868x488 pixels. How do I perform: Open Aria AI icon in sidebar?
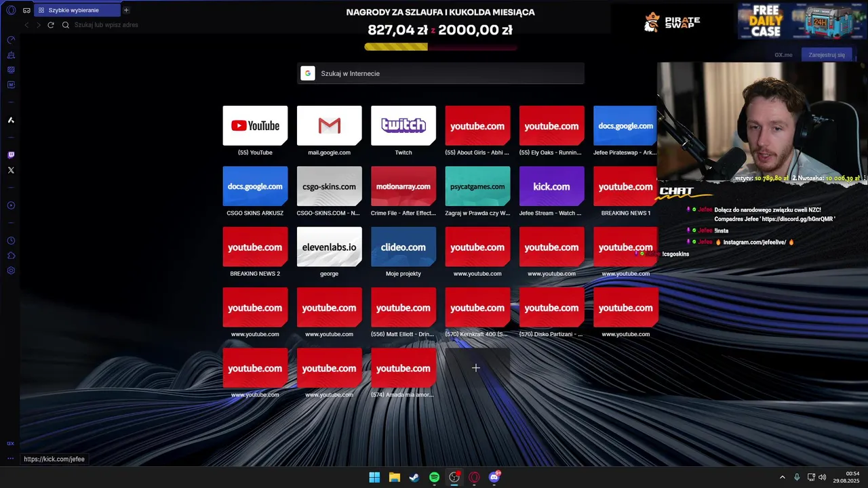coord(11,120)
